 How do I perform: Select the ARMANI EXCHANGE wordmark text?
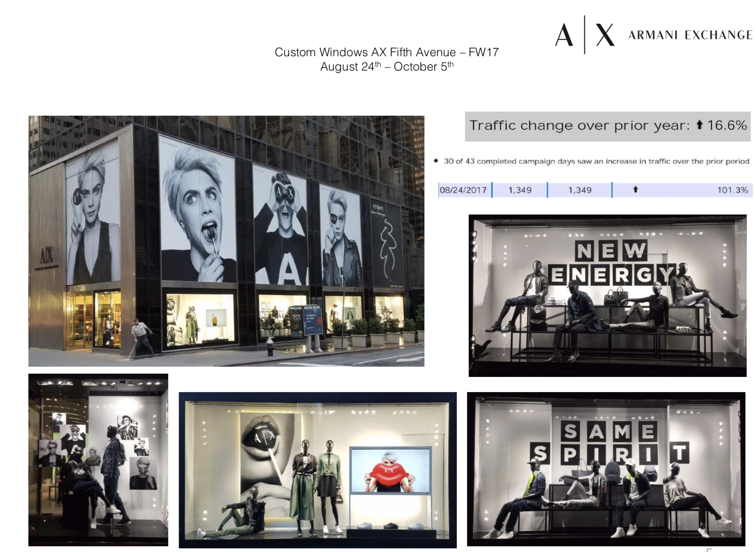pyautogui.click(x=690, y=35)
